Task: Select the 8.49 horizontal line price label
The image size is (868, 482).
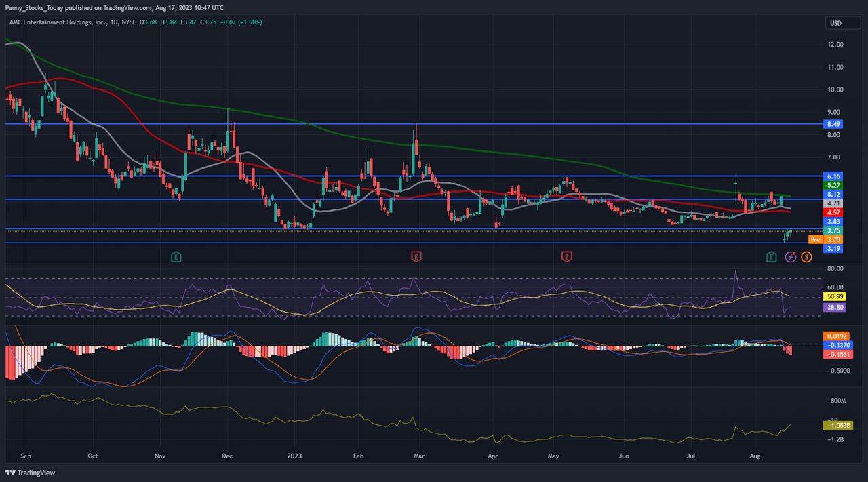Action: tap(833, 124)
